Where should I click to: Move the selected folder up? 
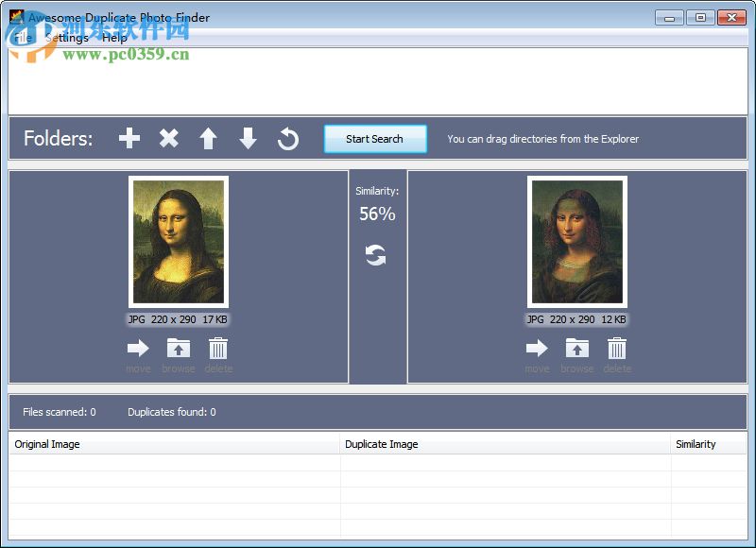pos(209,138)
